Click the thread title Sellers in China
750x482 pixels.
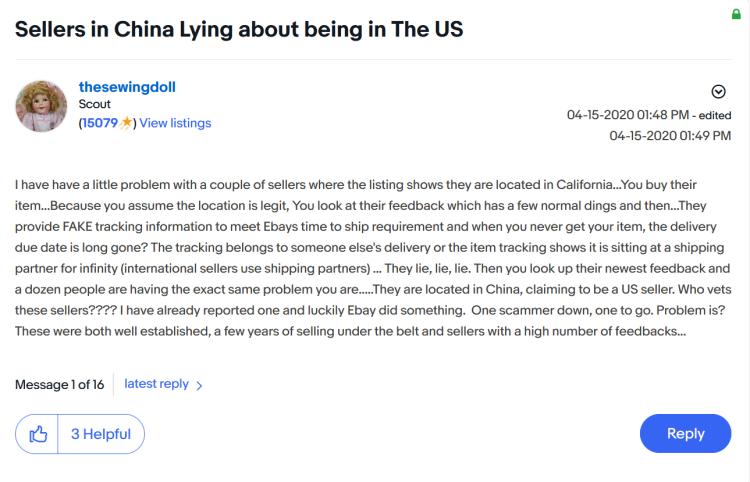pos(239,29)
